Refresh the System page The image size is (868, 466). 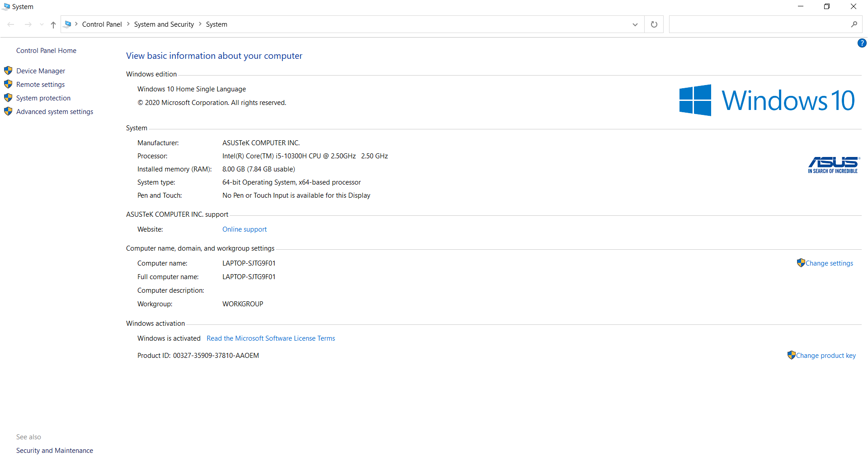point(654,24)
